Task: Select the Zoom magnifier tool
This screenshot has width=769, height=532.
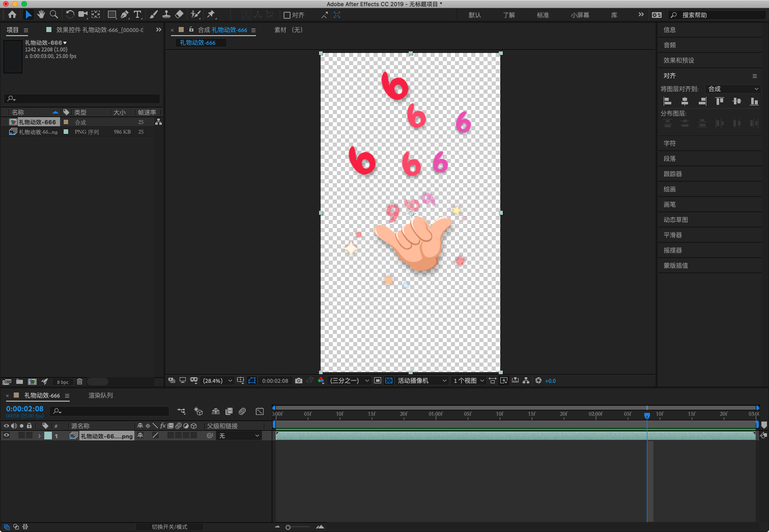Action: pos(54,15)
